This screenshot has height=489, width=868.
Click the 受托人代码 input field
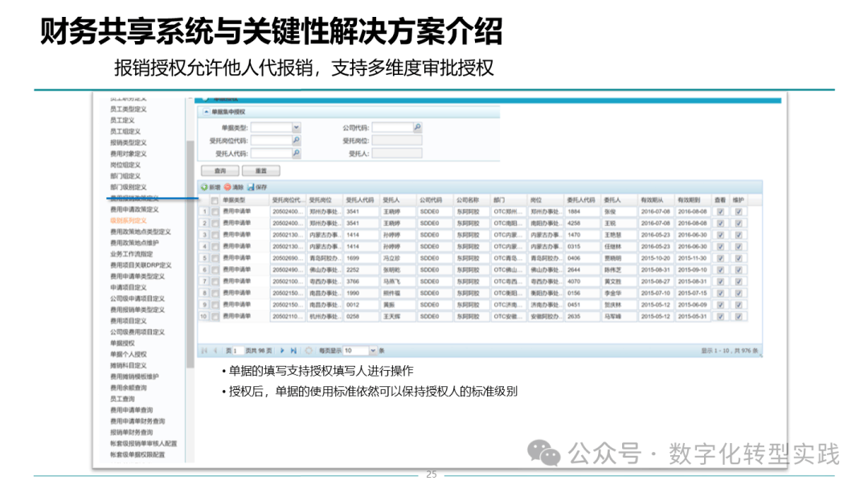click(272, 153)
